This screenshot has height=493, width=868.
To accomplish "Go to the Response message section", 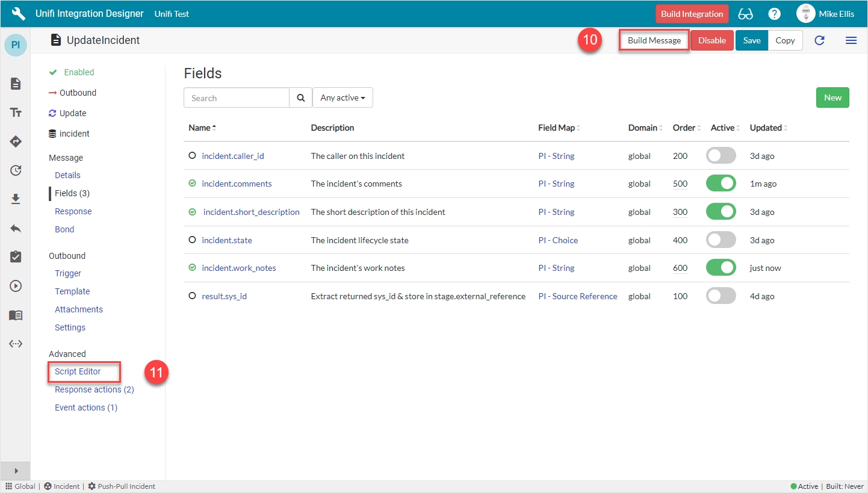I will 73,211.
